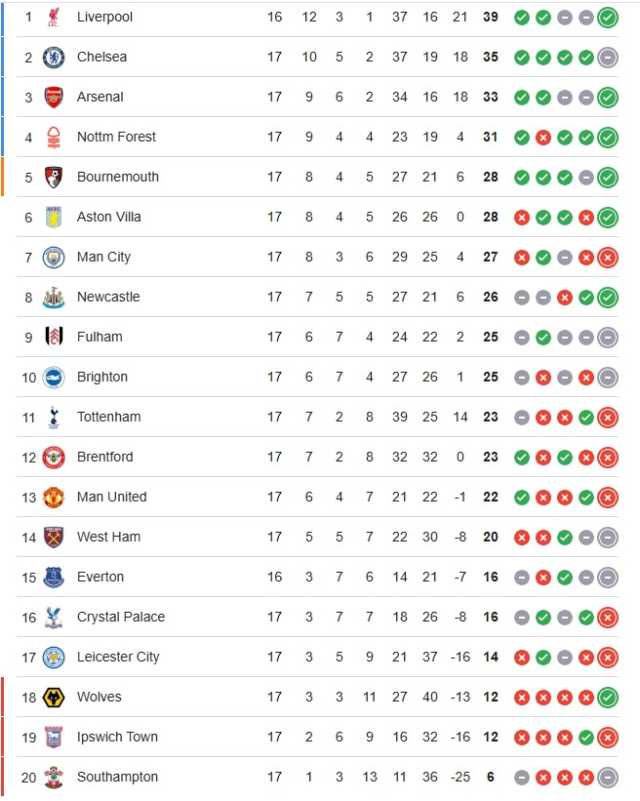Click Chelsea's latest draw result circle

(608, 57)
